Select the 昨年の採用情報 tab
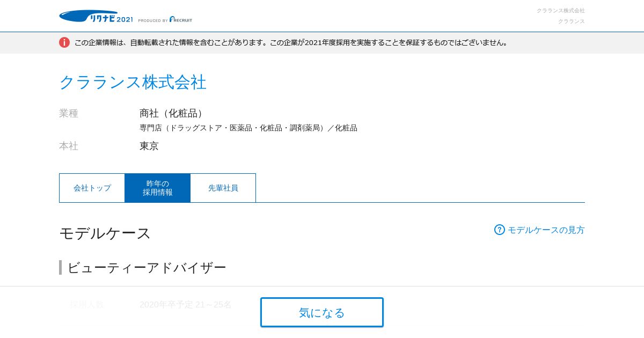This screenshot has width=644, height=338. click(x=158, y=188)
